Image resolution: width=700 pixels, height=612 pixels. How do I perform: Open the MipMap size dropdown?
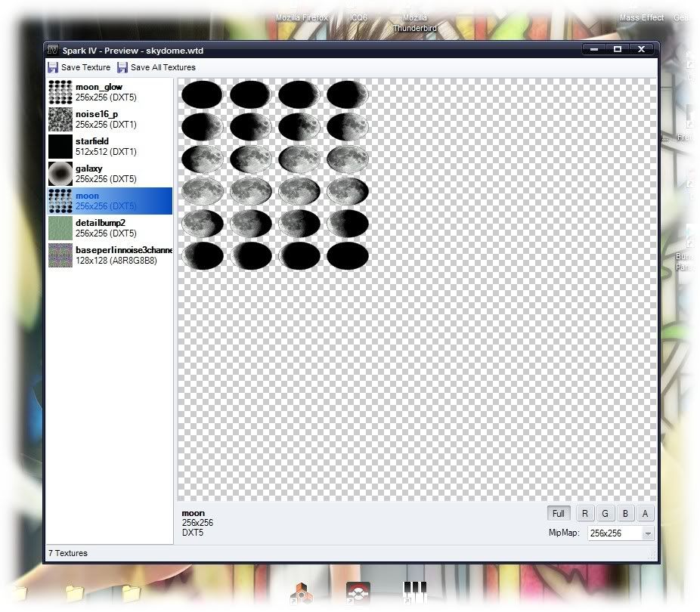click(x=647, y=533)
